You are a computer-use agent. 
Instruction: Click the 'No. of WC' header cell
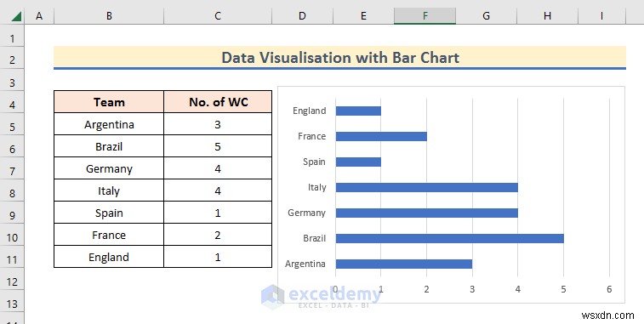[218, 102]
